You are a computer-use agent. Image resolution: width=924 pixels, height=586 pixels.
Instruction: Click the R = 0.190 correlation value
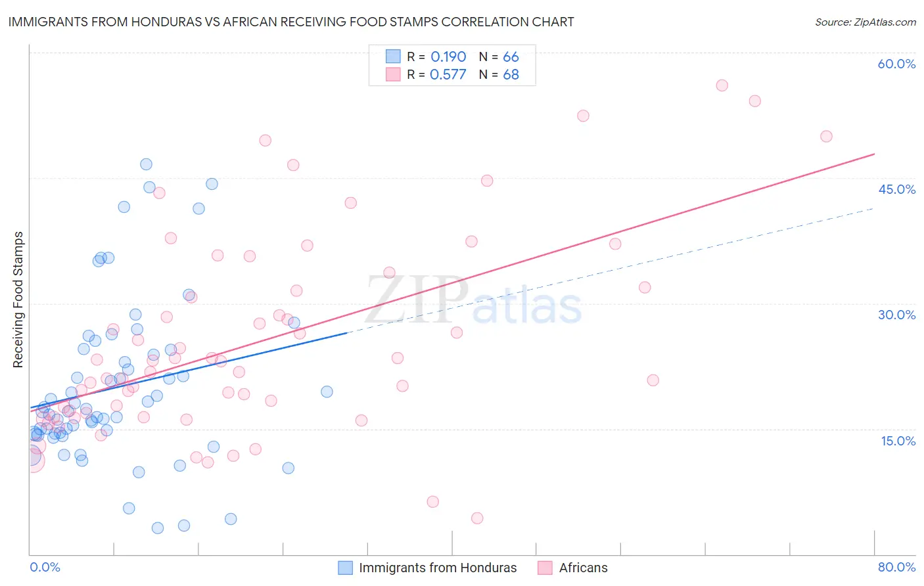click(x=436, y=56)
